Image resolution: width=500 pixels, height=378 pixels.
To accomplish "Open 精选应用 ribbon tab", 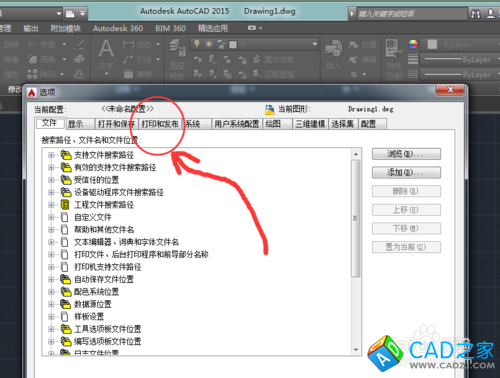I will [213, 29].
